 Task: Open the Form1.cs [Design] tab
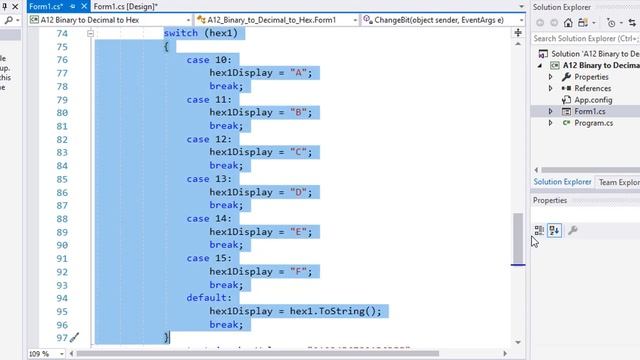[125, 7]
